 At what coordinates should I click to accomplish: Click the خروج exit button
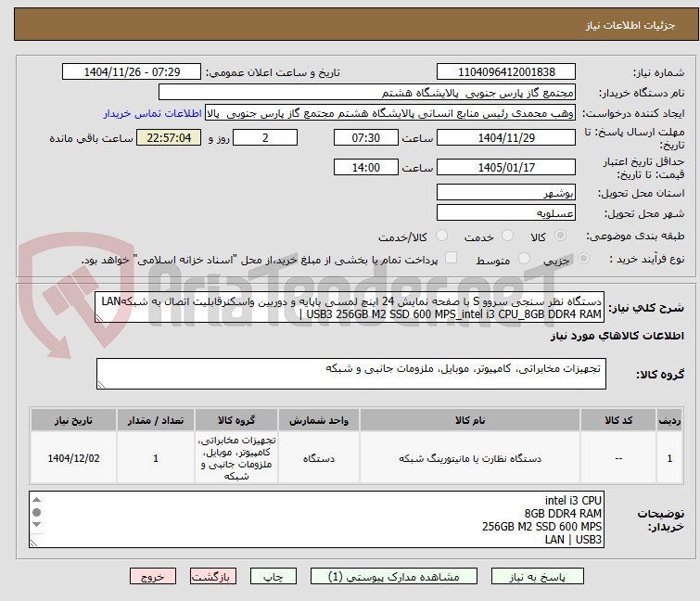153,577
